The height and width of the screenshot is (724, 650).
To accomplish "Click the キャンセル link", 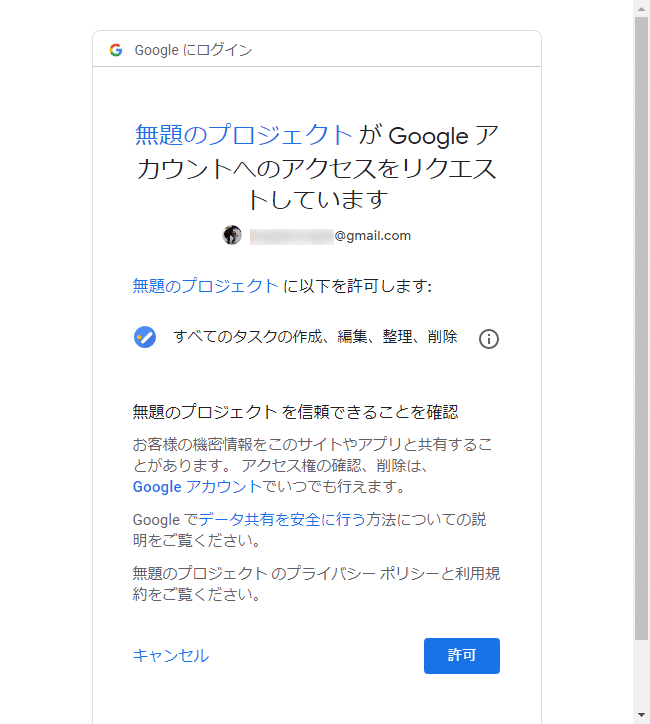I will pos(171,656).
